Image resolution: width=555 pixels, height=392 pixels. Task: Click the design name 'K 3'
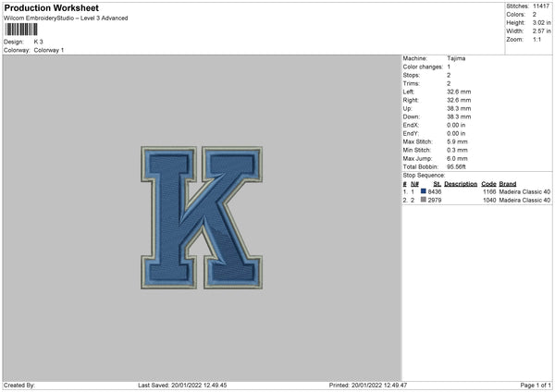coord(38,42)
